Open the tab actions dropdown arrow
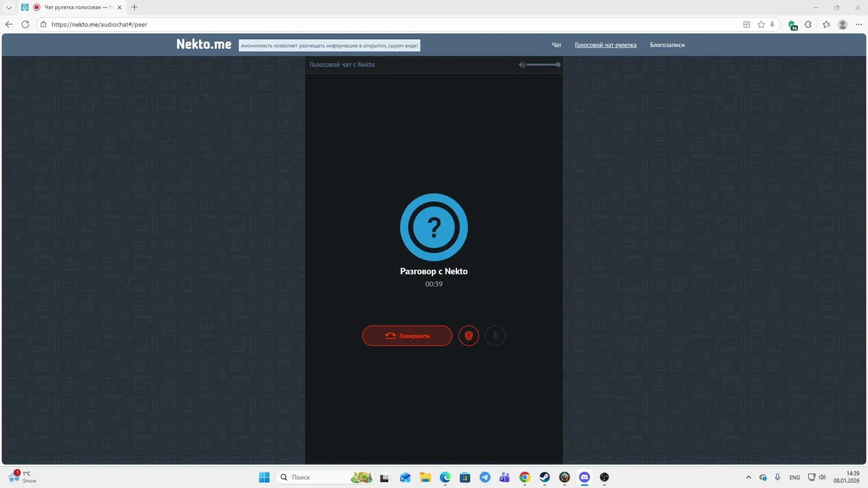 [x=9, y=7]
